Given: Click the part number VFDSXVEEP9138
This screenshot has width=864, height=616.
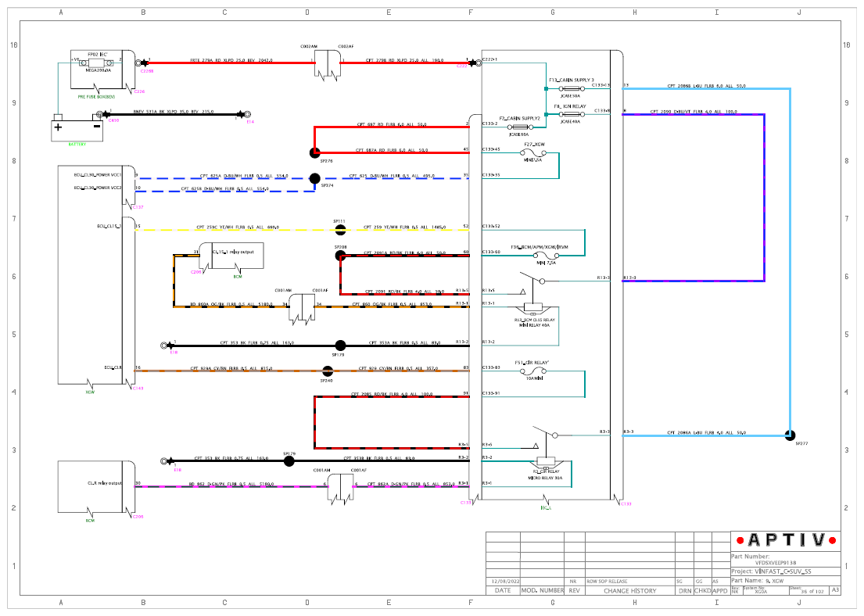Looking at the screenshot, I should point(776,563).
